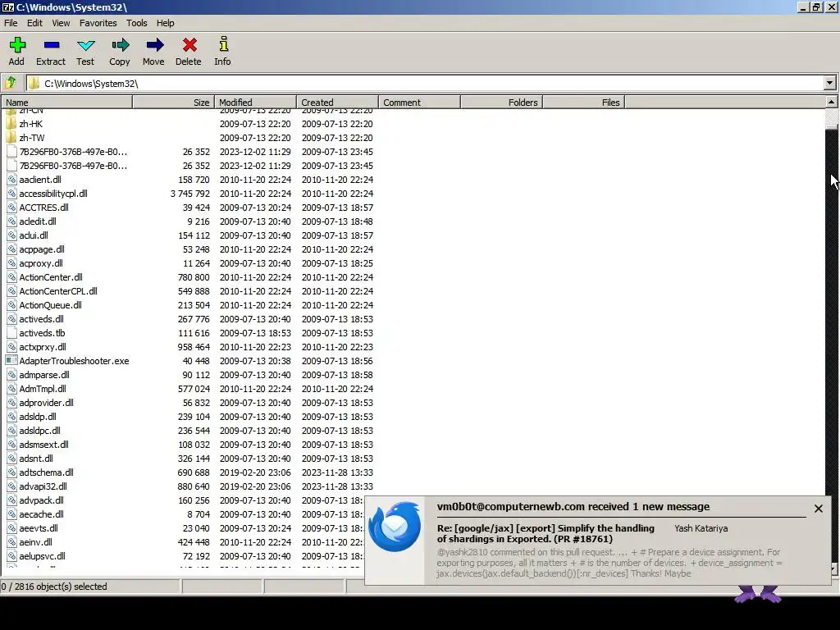This screenshot has height=630, width=840.
Task: Click the Move toolbar icon
Action: (154, 45)
